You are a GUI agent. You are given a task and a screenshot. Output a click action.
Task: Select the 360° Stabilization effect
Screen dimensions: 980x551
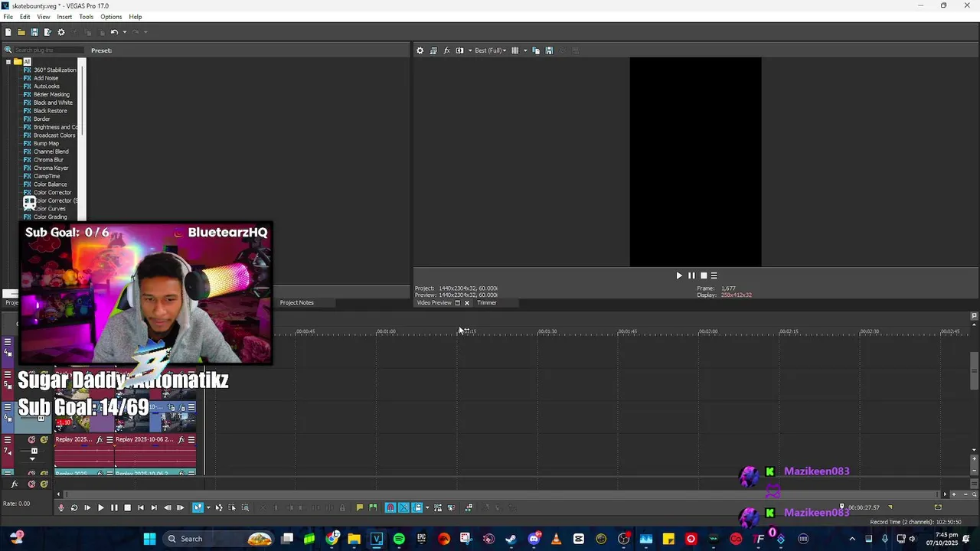point(54,70)
